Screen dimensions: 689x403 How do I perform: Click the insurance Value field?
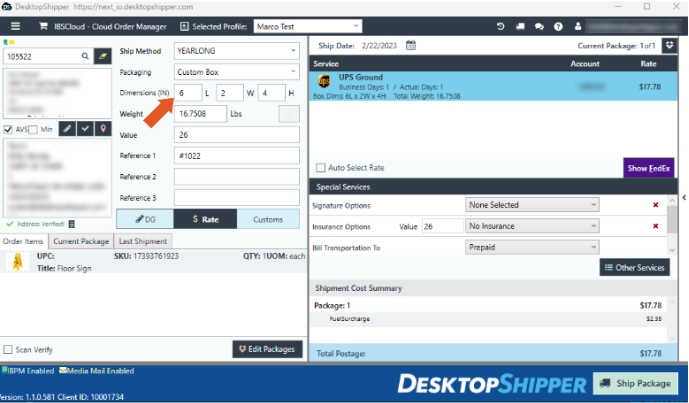442,226
